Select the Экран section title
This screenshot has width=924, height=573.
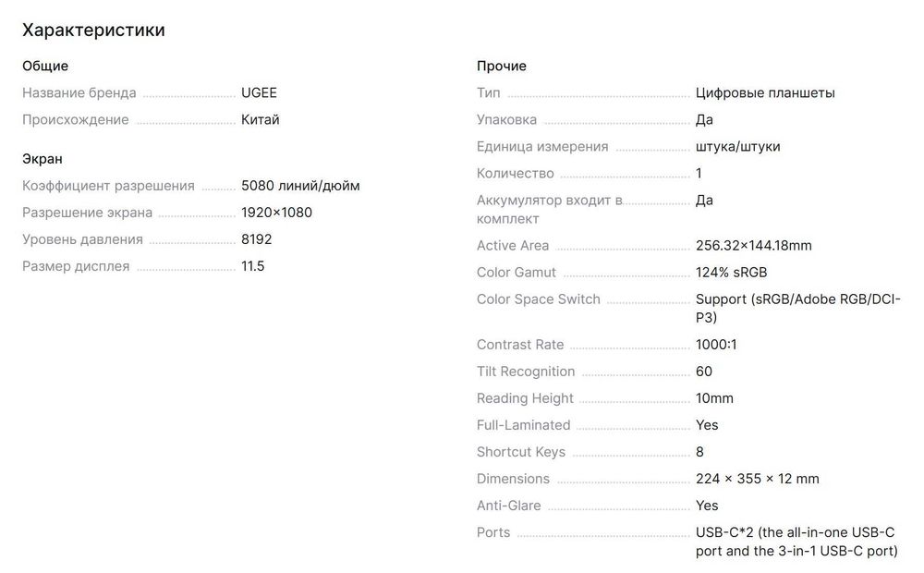pyautogui.click(x=43, y=159)
